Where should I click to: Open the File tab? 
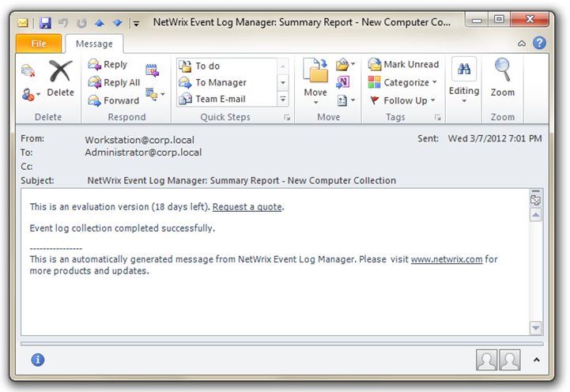click(39, 44)
